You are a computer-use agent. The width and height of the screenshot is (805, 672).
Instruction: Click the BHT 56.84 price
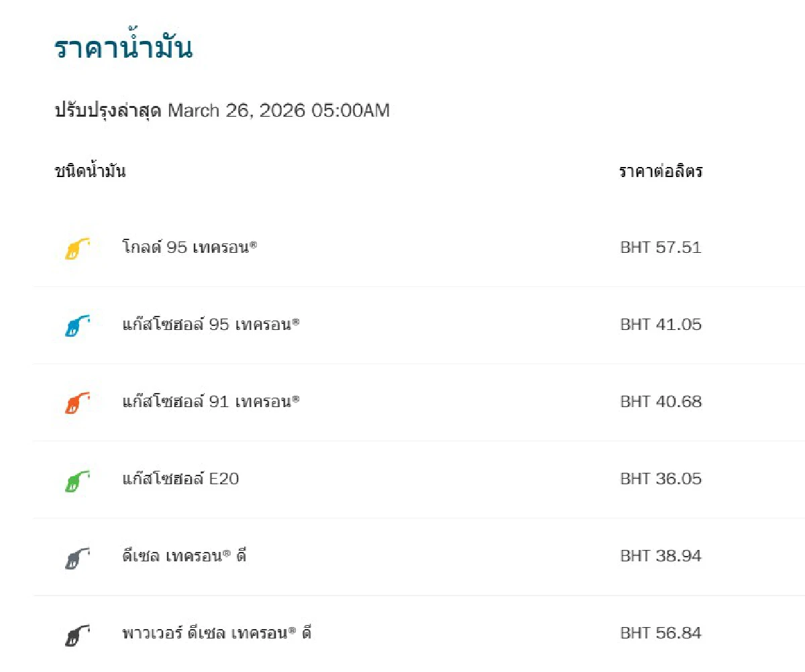tap(661, 633)
